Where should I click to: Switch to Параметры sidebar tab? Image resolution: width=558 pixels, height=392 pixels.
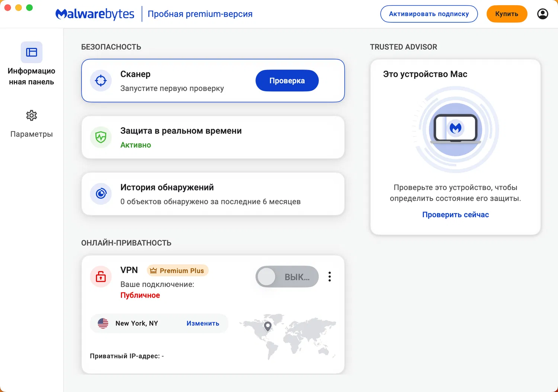(32, 124)
